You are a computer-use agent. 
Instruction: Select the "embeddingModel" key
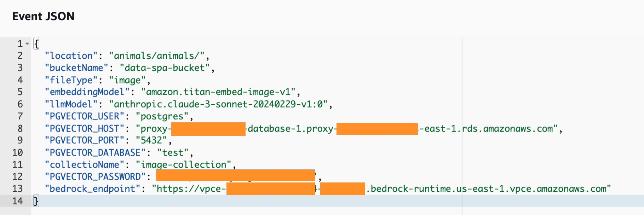click(x=87, y=92)
